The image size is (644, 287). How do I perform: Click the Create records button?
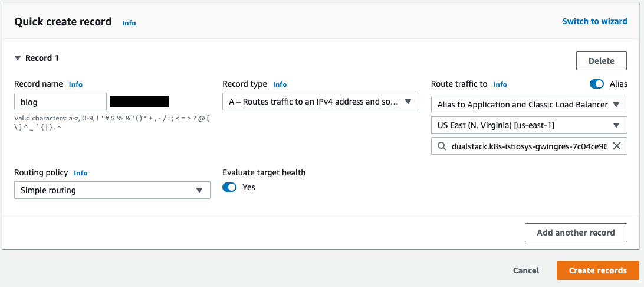point(597,270)
